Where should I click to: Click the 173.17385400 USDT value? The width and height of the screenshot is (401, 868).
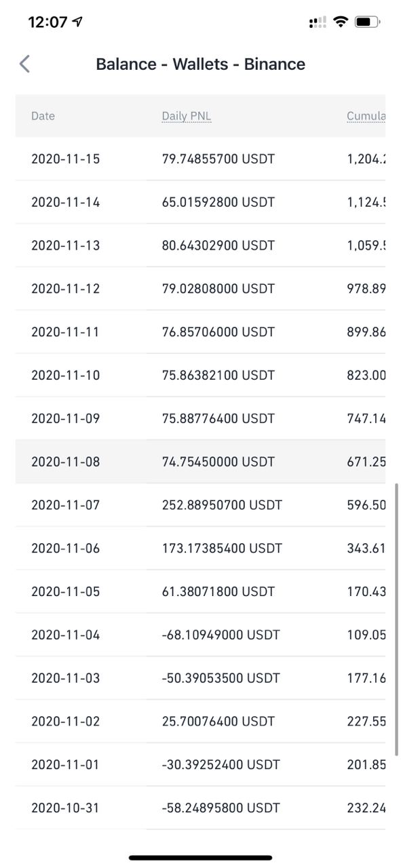click(x=222, y=549)
